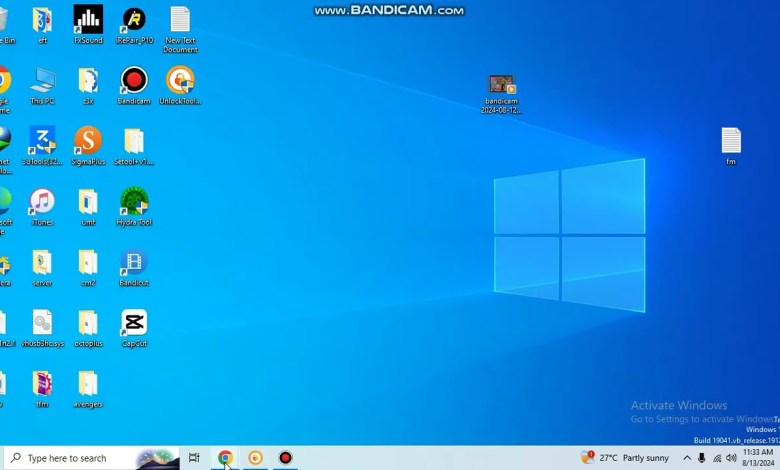Screen dimensions: 780x470
Task: Select the bandicam video file thumbnail
Action: pos(502,85)
